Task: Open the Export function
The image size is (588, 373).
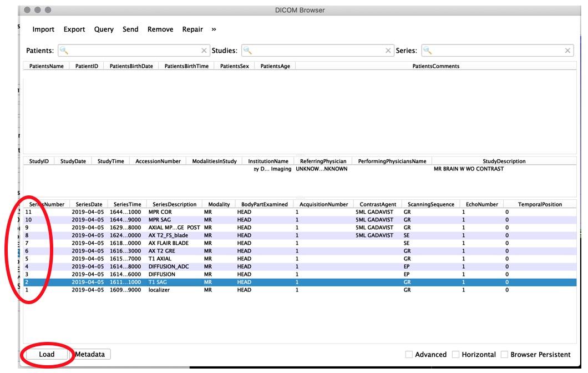Action: 74,29
